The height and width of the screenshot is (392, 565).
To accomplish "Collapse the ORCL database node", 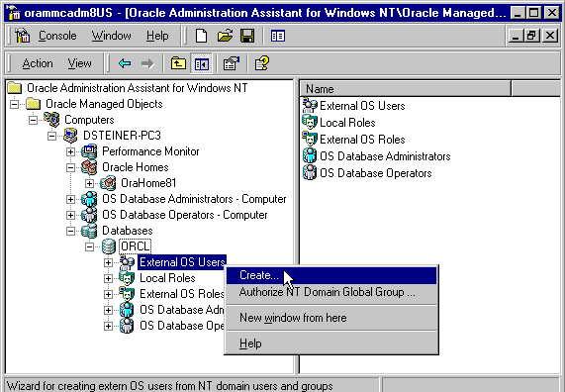I will click(89, 247).
